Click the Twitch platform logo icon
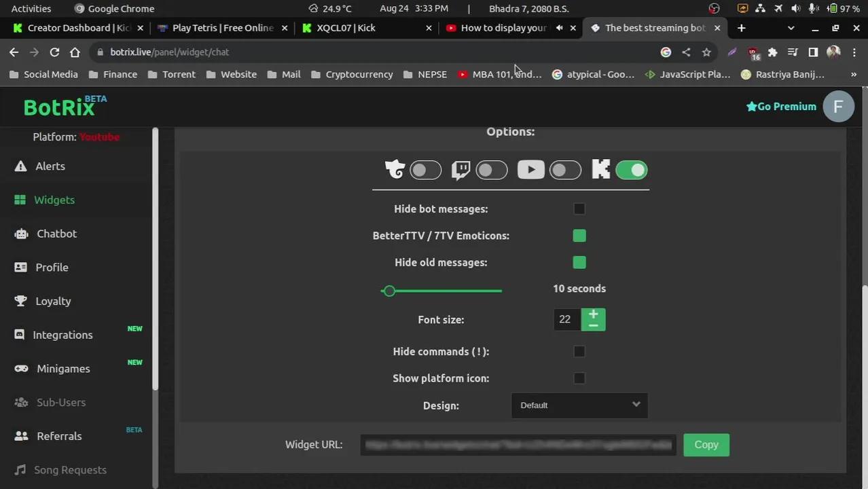868x489 pixels. [460, 170]
